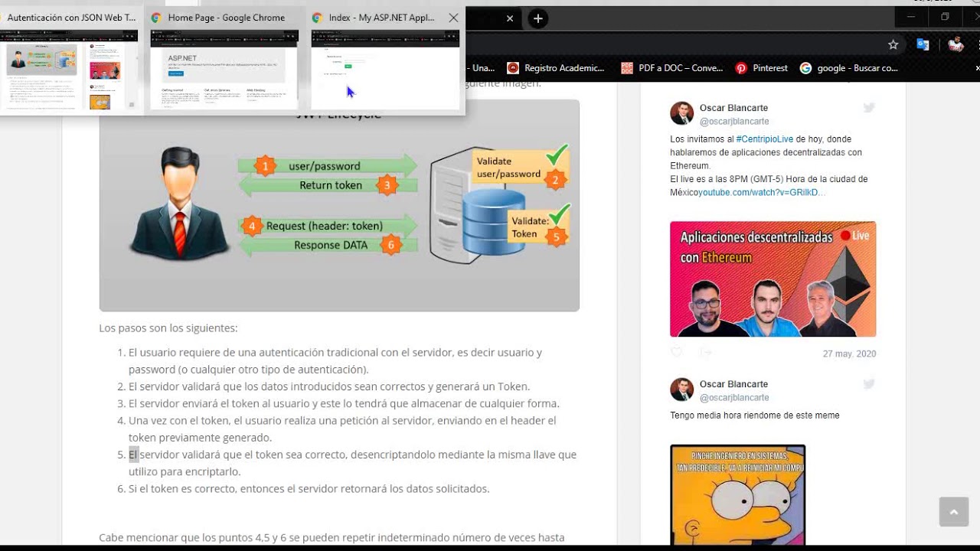Open the 'Autenticación con JSON Web T...' window preview
Image resolution: width=980 pixels, height=551 pixels.
[x=70, y=60]
